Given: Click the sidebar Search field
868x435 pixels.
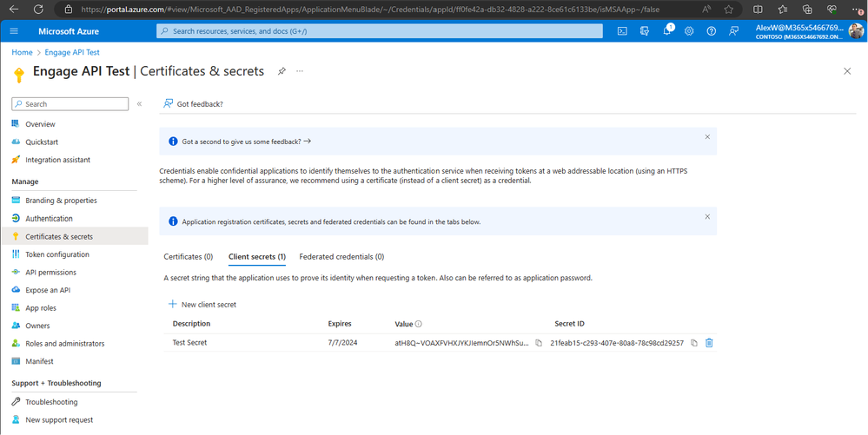Looking at the screenshot, I should [70, 104].
